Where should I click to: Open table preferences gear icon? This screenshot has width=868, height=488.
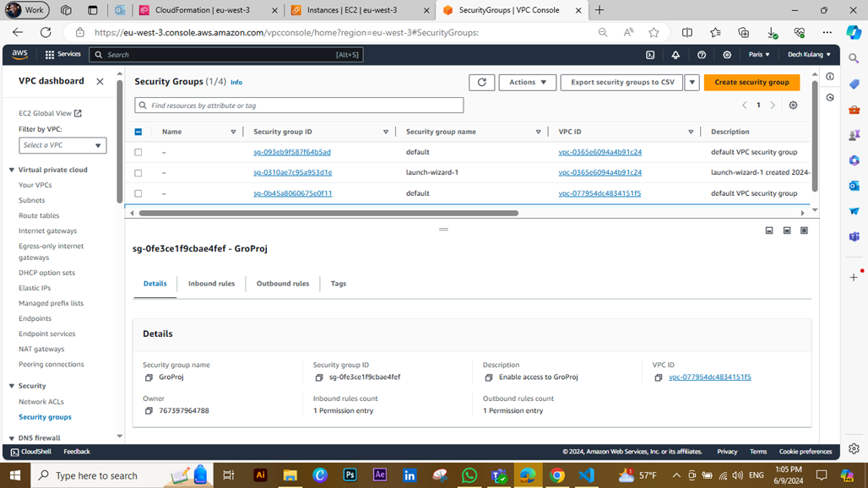(793, 106)
